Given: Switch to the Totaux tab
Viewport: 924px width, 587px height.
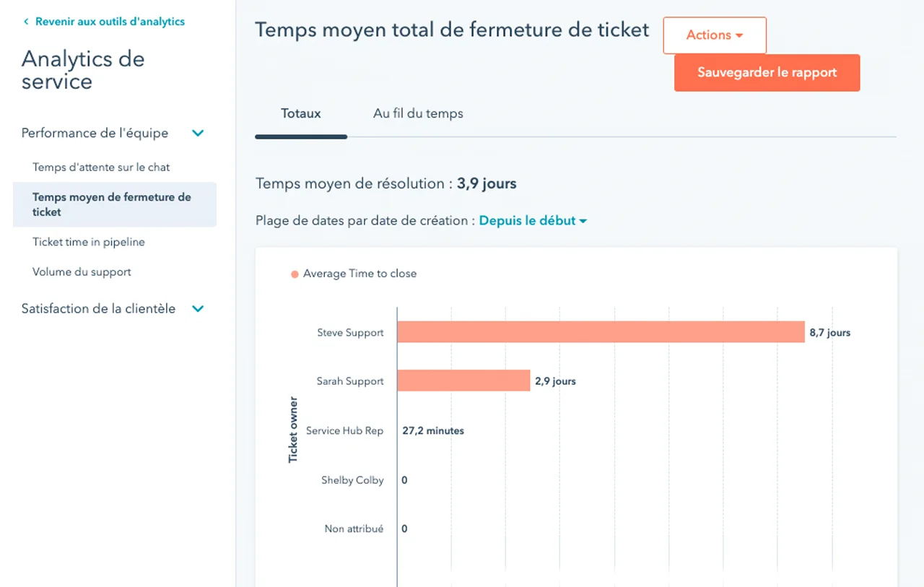Looking at the screenshot, I should coord(301,113).
